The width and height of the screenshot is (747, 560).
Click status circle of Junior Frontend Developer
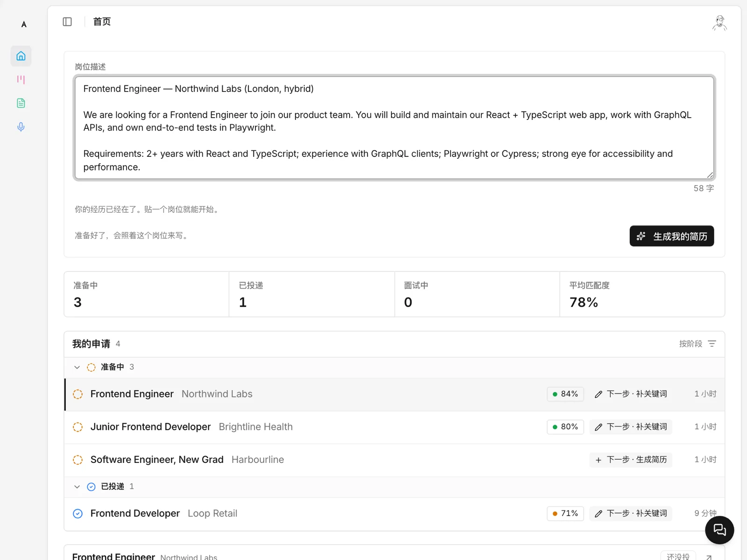(78, 427)
